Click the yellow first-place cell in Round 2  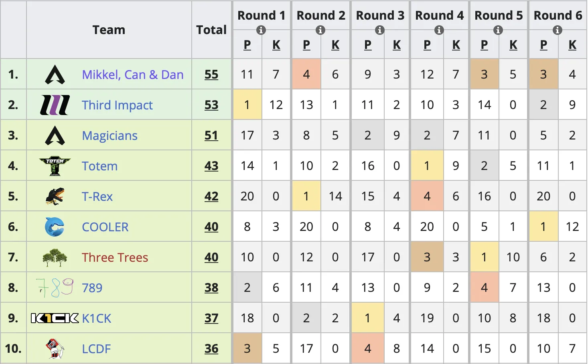click(x=306, y=196)
